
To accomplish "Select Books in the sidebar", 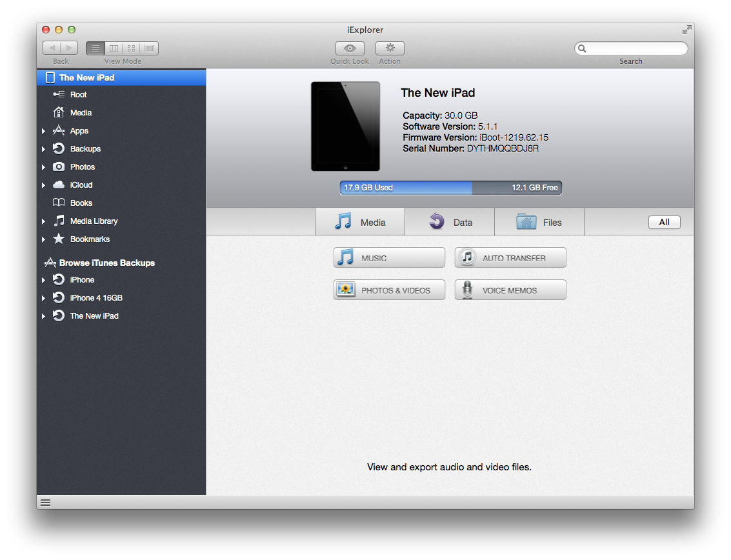I will pos(81,203).
